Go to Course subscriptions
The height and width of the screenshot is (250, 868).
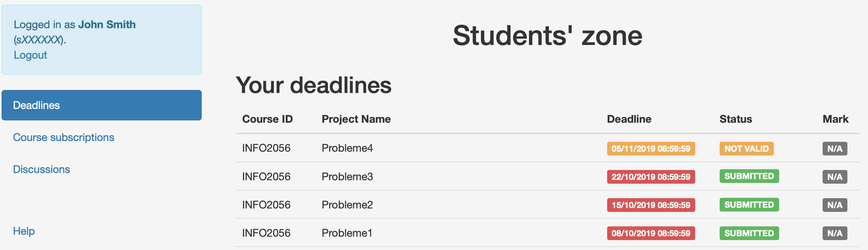(63, 138)
